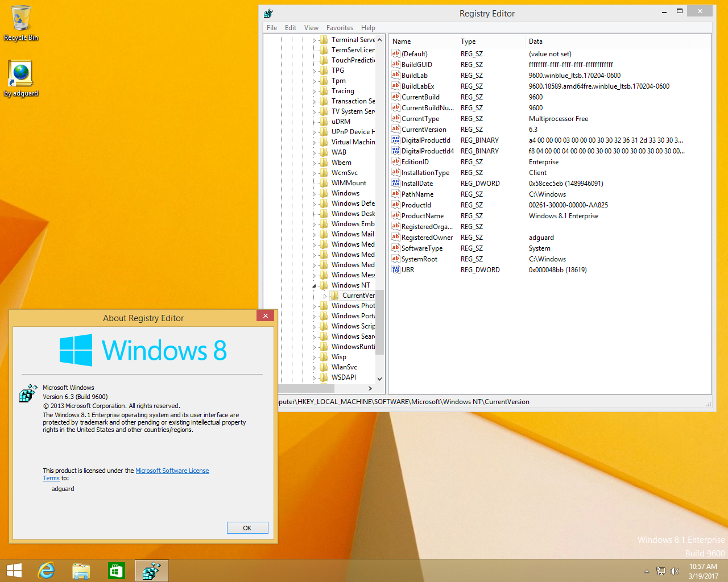Click the WSDAPI folder icon in tree
The width and height of the screenshot is (728, 582).
[x=324, y=377]
